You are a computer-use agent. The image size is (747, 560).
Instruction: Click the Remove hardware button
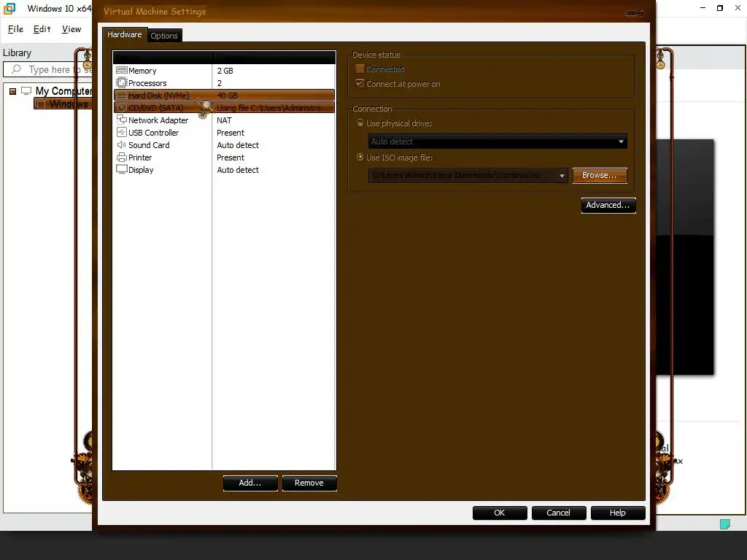pos(309,483)
